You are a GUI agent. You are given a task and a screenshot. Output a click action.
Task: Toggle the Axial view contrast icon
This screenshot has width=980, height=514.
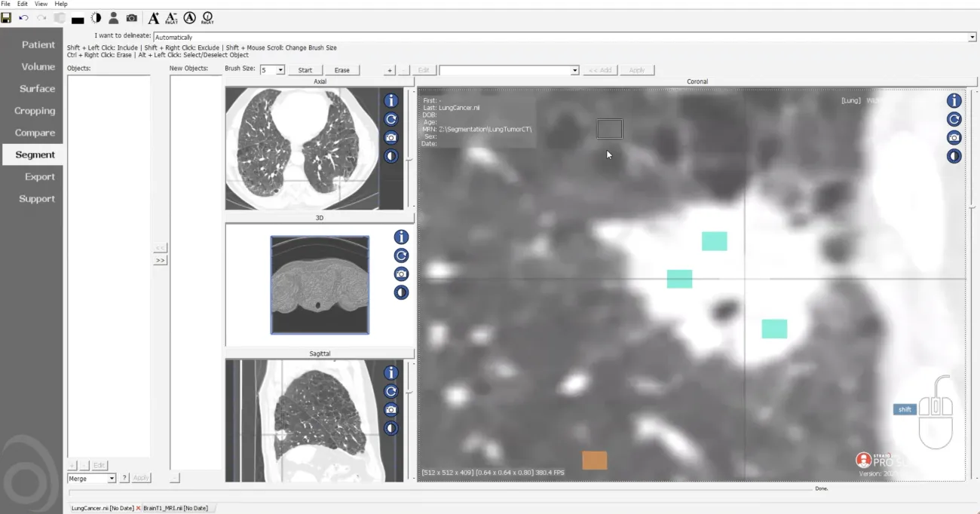coord(390,157)
